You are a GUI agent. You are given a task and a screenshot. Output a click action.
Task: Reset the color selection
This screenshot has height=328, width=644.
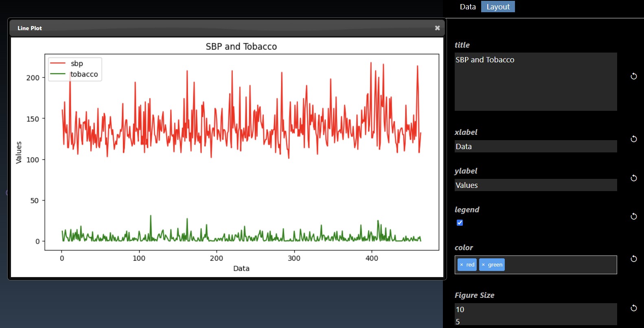point(633,259)
